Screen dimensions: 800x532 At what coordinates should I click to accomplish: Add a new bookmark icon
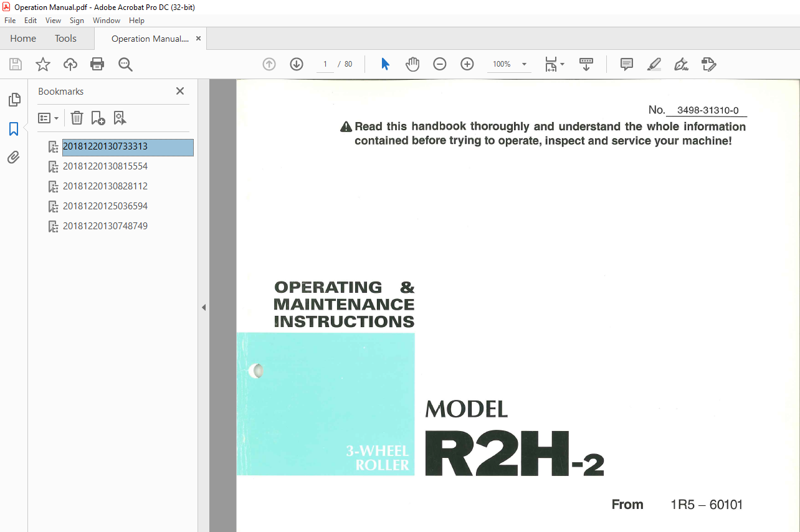tap(98, 118)
